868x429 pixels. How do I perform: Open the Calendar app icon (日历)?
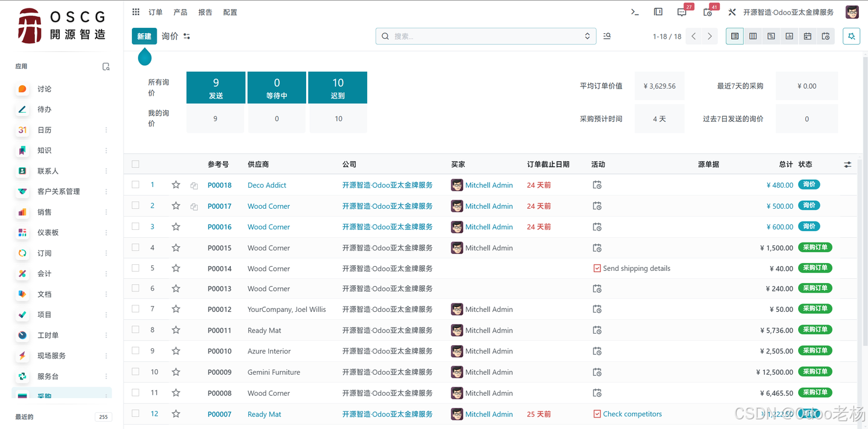point(22,130)
